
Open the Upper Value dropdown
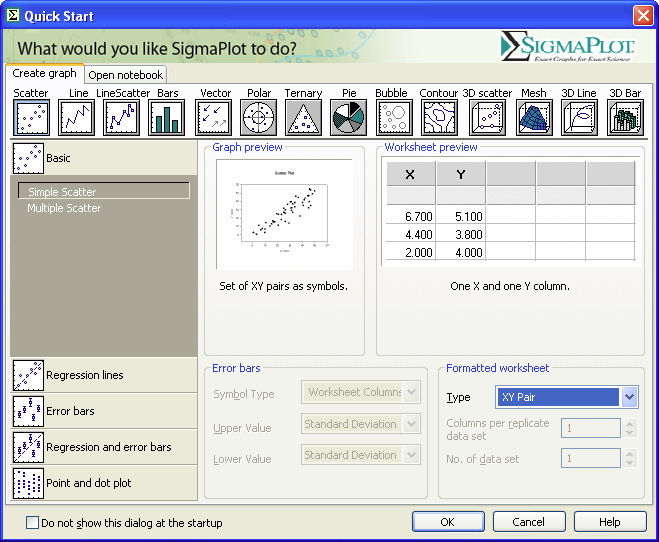411,424
